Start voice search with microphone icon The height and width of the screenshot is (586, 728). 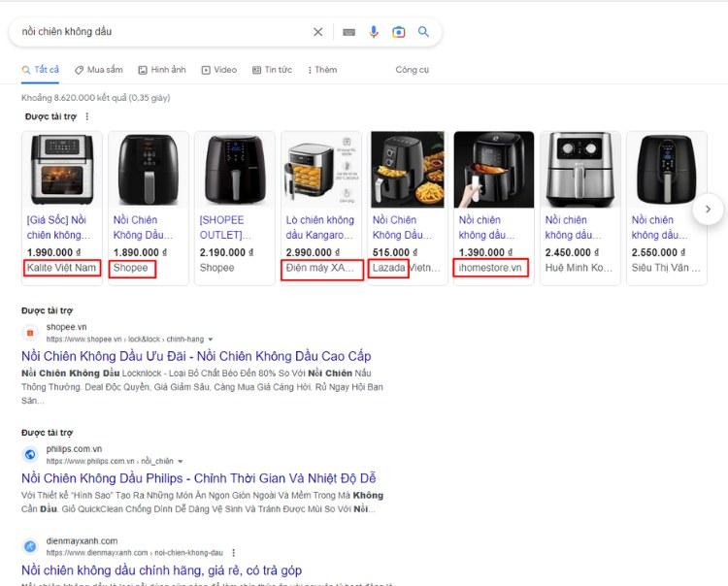tap(374, 32)
